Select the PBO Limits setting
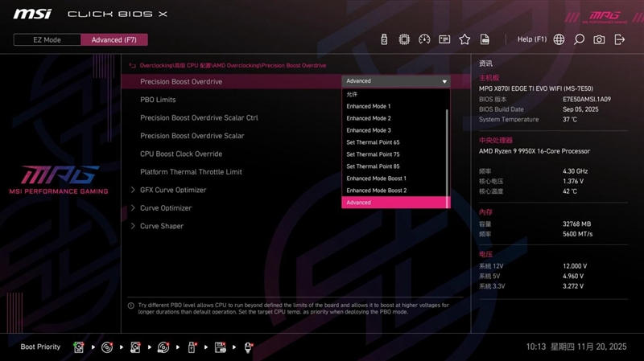The width and height of the screenshot is (644, 361). pyautogui.click(x=158, y=100)
